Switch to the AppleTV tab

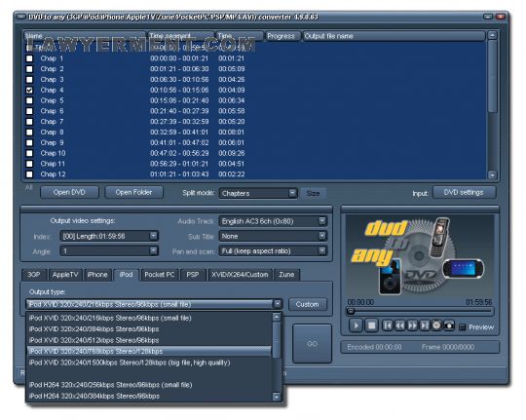tap(65, 275)
